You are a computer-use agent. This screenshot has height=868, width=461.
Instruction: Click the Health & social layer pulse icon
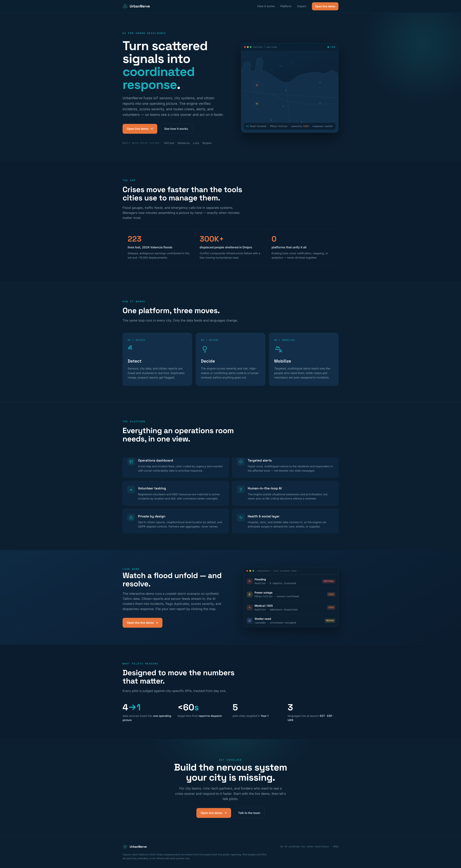tap(241, 518)
